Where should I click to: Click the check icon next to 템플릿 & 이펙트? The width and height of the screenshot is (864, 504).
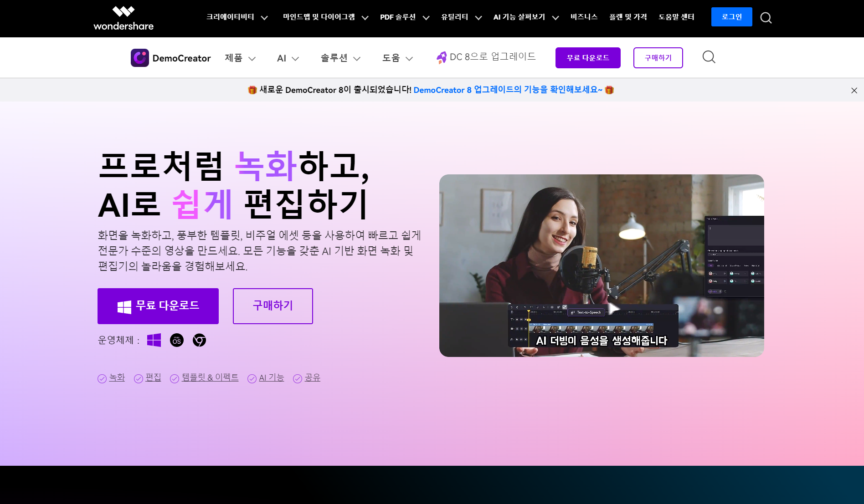175,379
